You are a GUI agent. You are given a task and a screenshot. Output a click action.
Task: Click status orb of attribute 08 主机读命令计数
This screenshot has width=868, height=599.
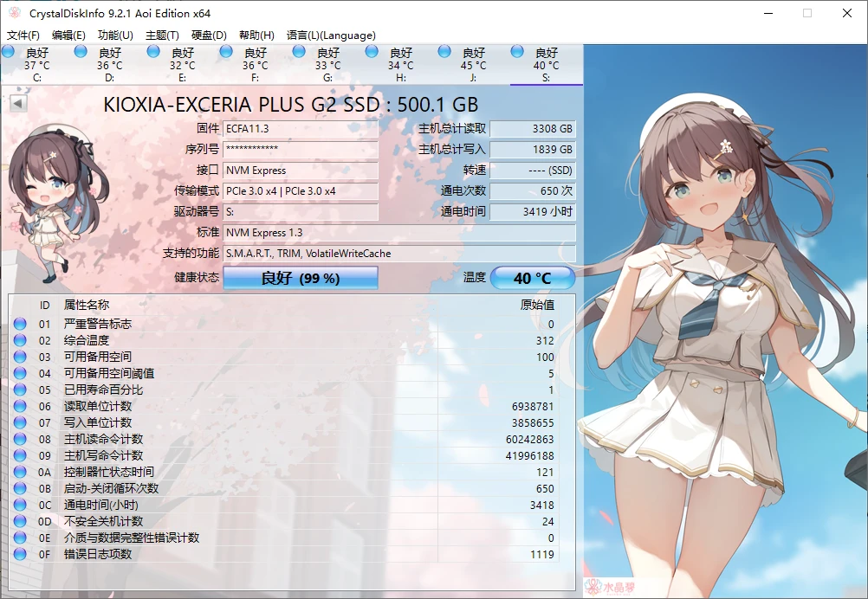tap(20, 439)
